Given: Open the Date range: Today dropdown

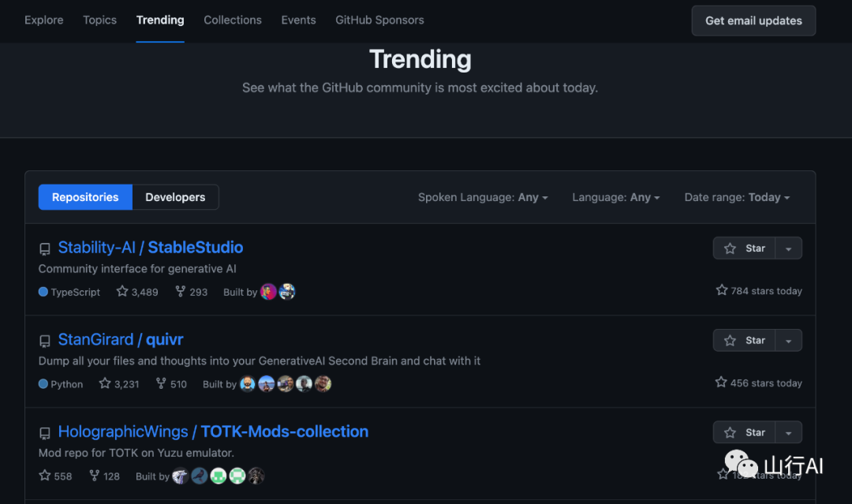Looking at the screenshot, I should click(x=737, y=197).
